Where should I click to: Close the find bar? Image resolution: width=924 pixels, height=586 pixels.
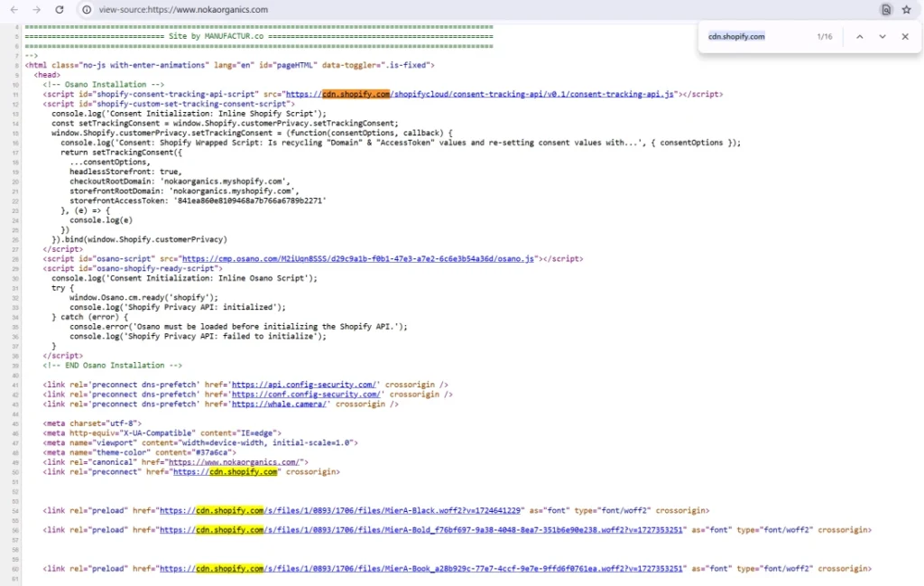click(905, 37)
